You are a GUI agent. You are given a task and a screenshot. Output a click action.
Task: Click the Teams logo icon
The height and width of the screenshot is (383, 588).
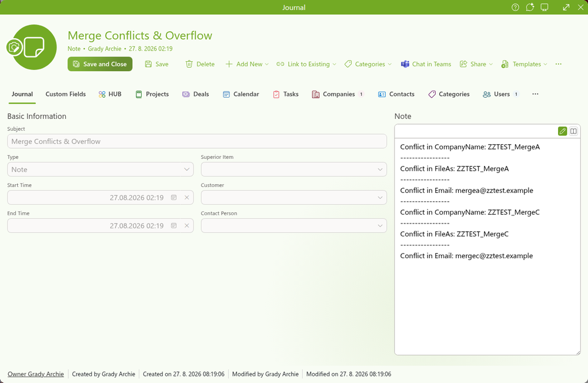point(405,64)
